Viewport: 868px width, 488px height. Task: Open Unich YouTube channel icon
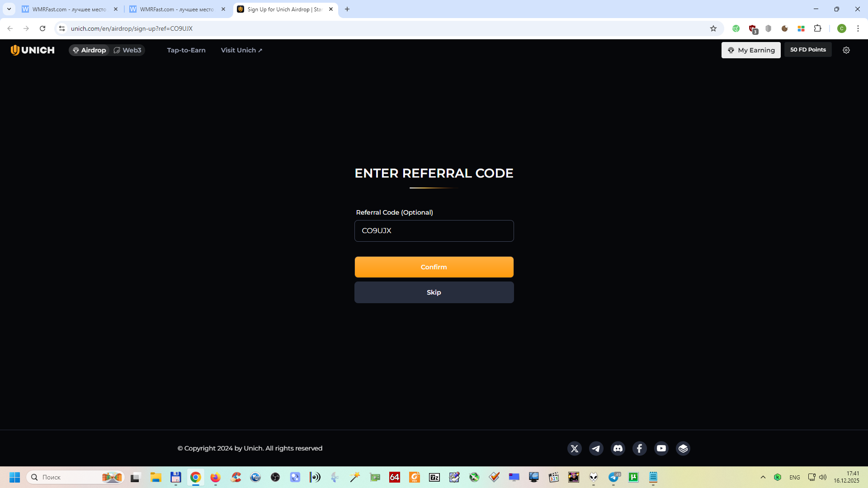(661, 448)
